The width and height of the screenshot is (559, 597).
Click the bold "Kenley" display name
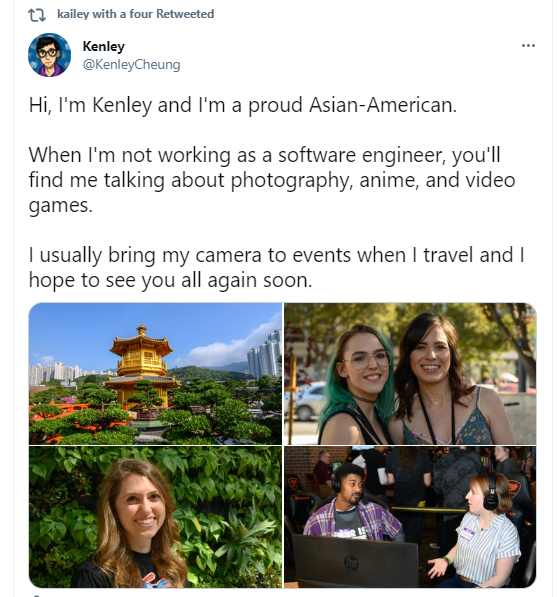click(x=104, y=46)
